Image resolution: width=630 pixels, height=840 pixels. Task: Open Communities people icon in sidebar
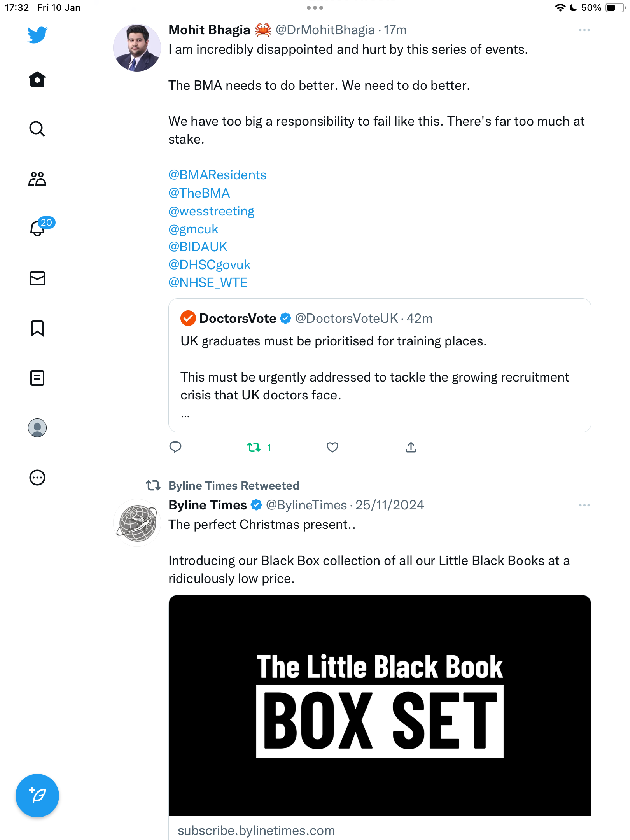click(x=37, y=179)
